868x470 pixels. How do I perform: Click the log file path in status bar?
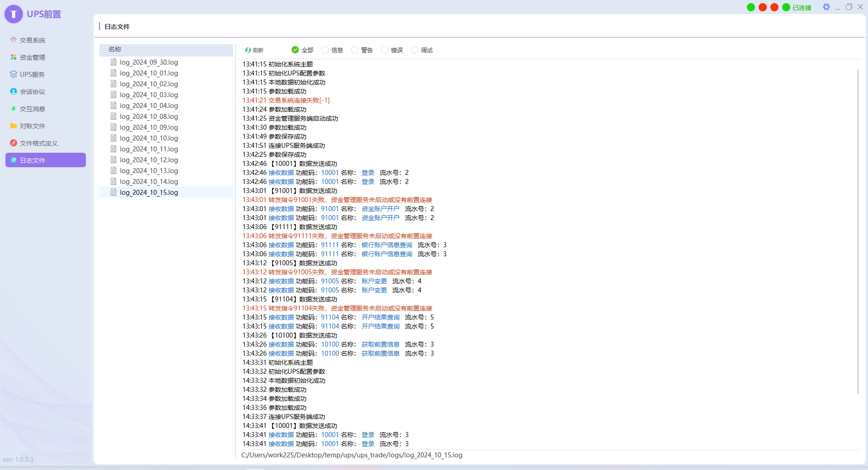pos(352,455)
